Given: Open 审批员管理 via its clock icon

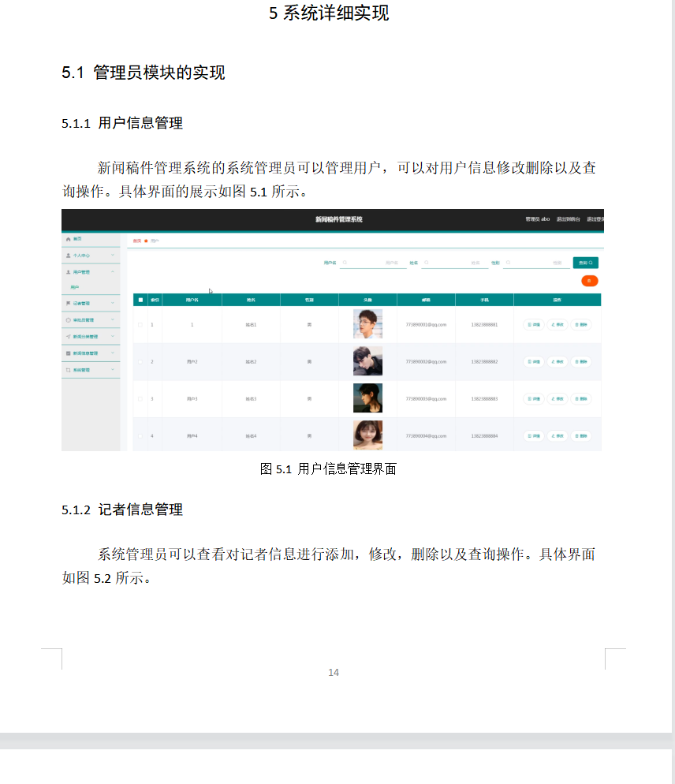Looking at the screenshot, I should [x=68, y=319].
